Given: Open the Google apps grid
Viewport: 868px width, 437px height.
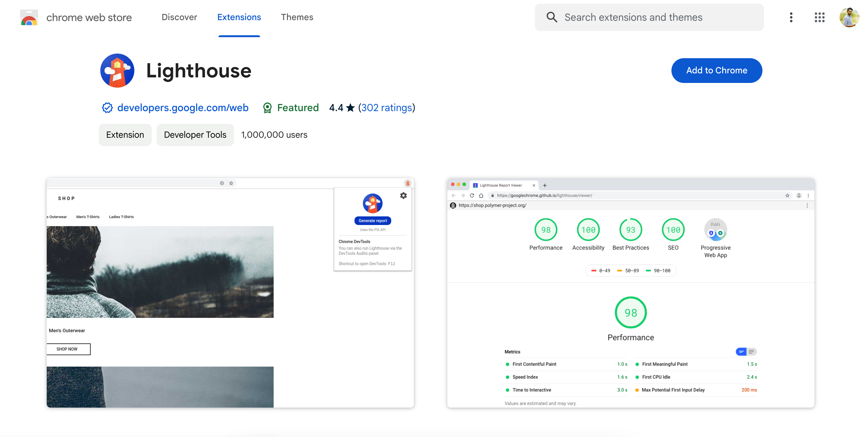Looking at the screenshot, I should click(819, 17).
